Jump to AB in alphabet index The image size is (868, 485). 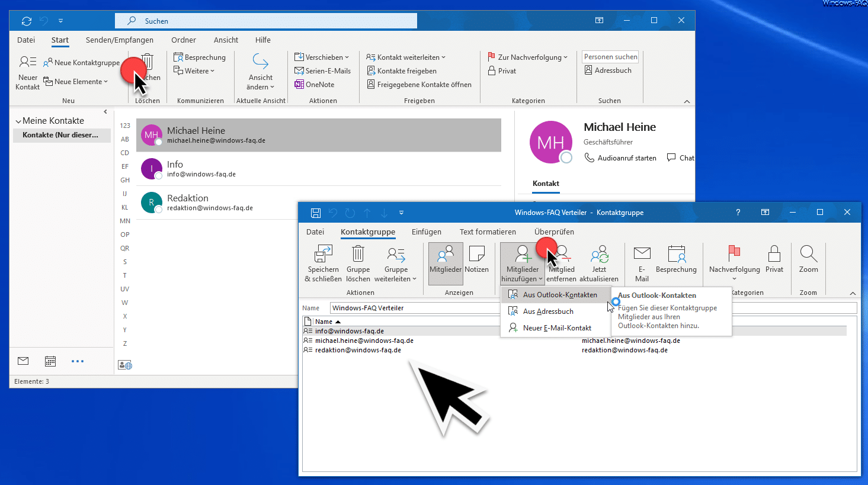125,139
